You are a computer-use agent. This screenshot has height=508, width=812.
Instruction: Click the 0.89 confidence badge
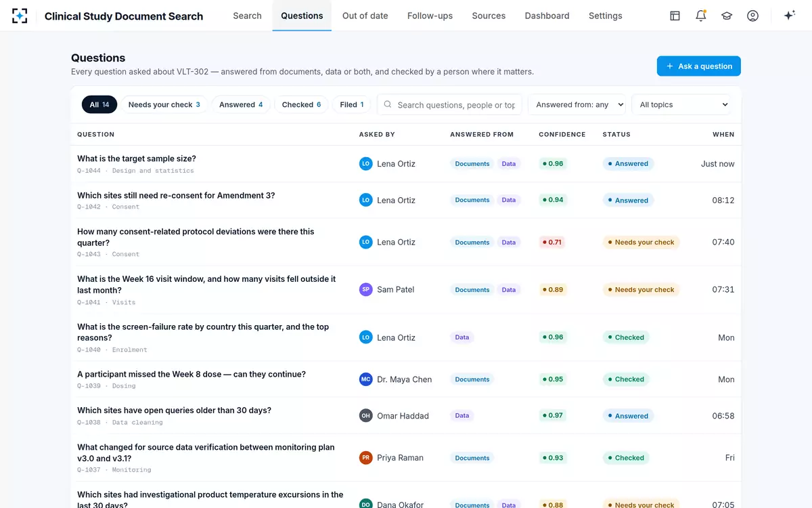(x=551, y=289)
